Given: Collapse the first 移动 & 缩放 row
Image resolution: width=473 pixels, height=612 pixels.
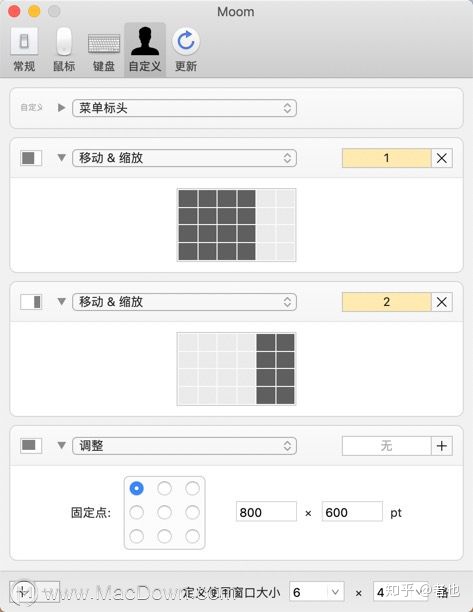Looking at the screenshot, I should point(61,158).
